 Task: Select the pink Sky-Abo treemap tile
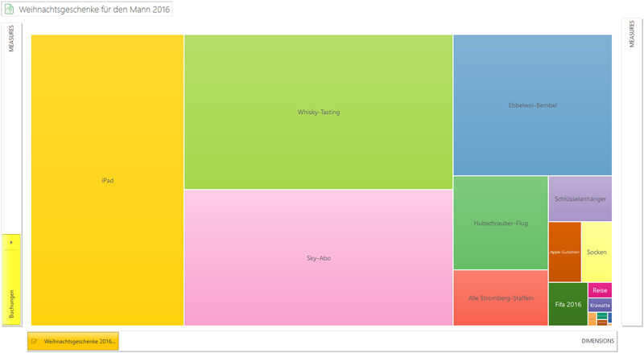(x=318, y=258)
